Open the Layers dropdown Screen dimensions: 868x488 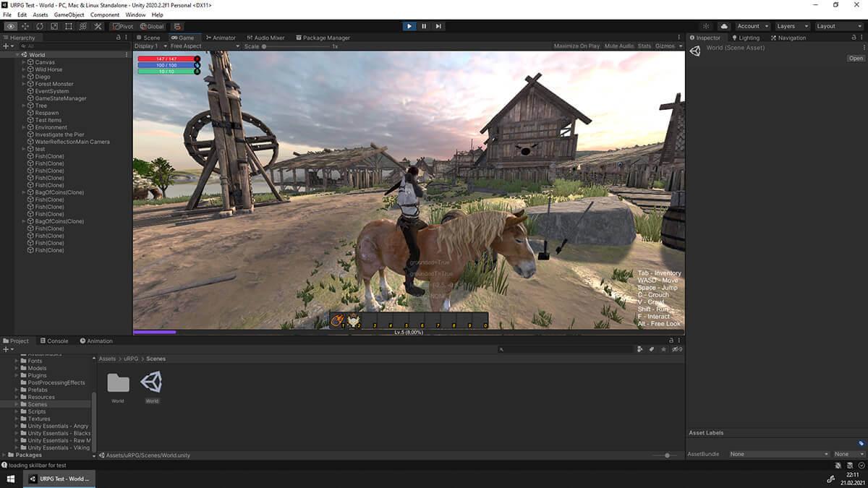pos(791,26)
